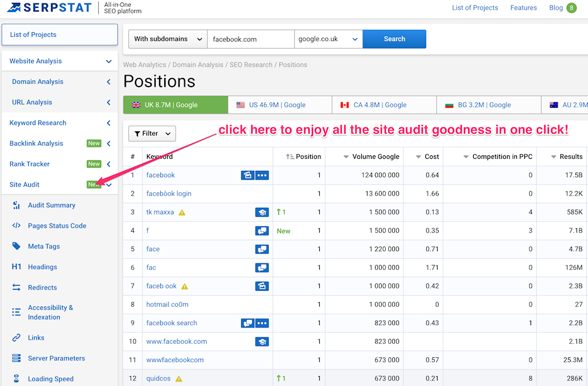Select the US 46.9M Google tab
The width and height of the screenshot is (588, 386).
(x=280, y=105)
